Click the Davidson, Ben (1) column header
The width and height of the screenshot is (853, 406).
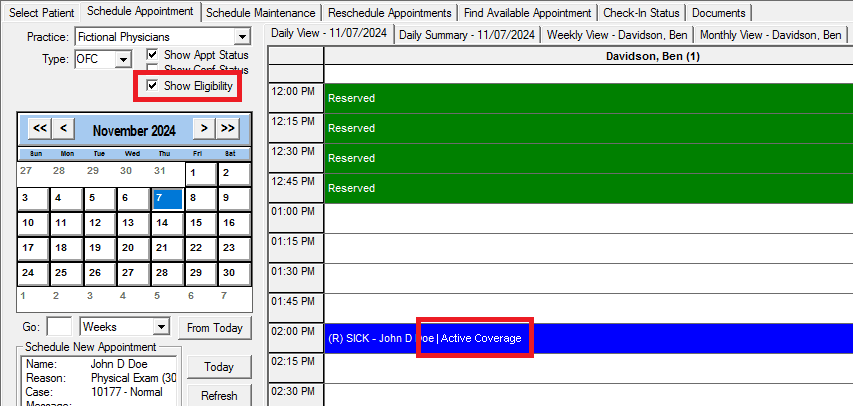(589, 56)
